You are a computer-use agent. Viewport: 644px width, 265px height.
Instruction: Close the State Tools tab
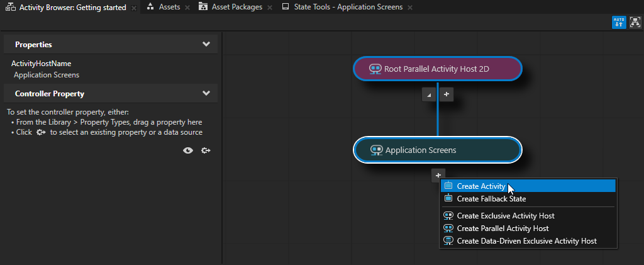click(x=410, y=8)
